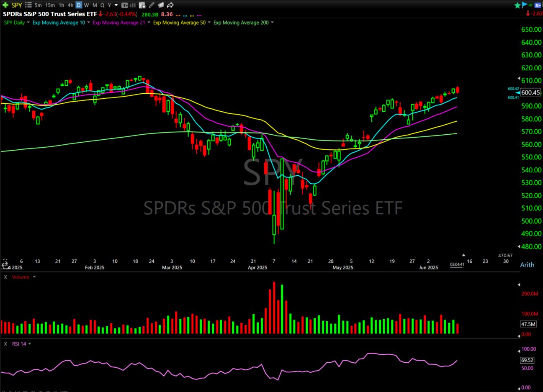This screenshot has width=543, height=392.
Task: Toggle the Arith scale mode
Action: [527, 265]
